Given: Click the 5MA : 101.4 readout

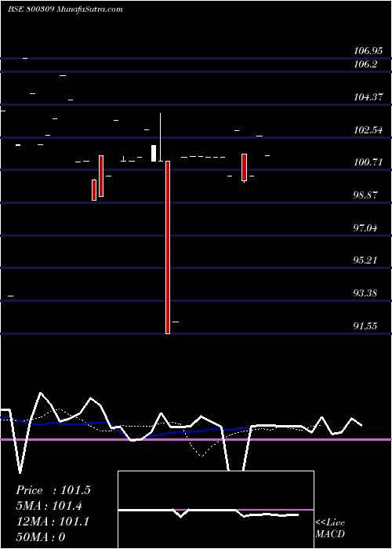Looking at the screenshot, I should point(49,506).
